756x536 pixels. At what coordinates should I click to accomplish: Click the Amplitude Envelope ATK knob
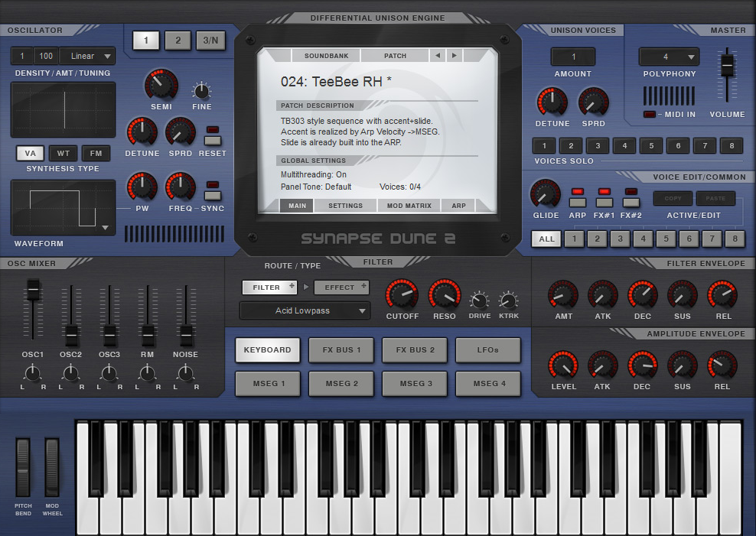pyautogui.click(x=603, y=365)
